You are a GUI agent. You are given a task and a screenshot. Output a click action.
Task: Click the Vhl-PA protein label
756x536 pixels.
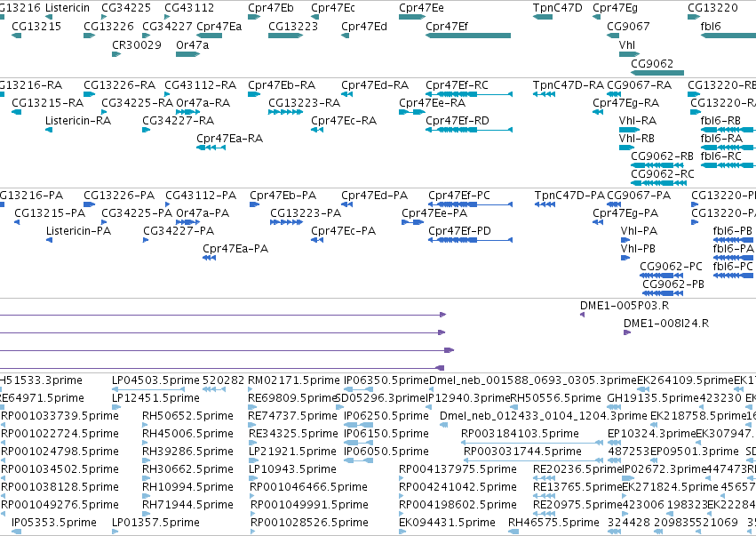point(639,231)
